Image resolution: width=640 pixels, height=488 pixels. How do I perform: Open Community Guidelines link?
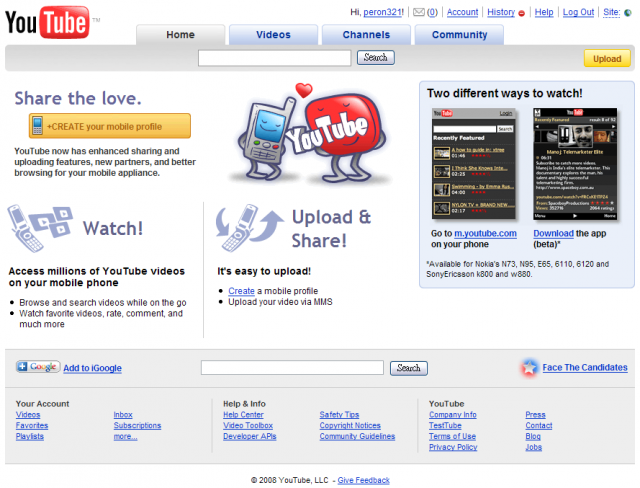pyautogui.click(x=357, y=437)
